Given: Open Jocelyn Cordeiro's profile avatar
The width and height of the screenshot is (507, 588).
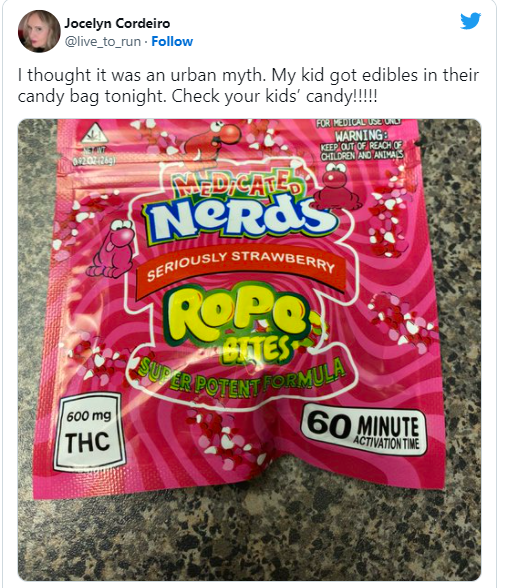Looking at the screenshot, I should pos(39,31).
